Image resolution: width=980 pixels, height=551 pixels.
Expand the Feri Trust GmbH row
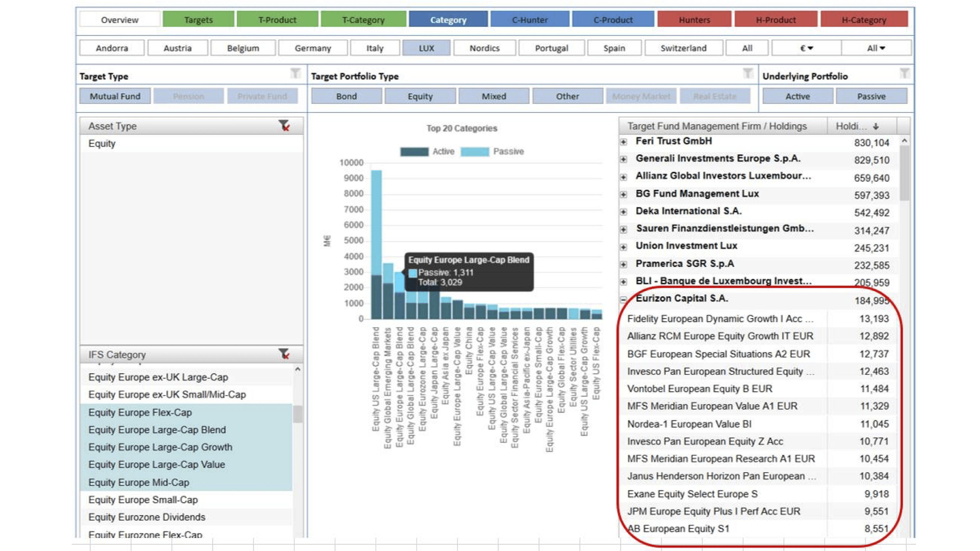623,142
